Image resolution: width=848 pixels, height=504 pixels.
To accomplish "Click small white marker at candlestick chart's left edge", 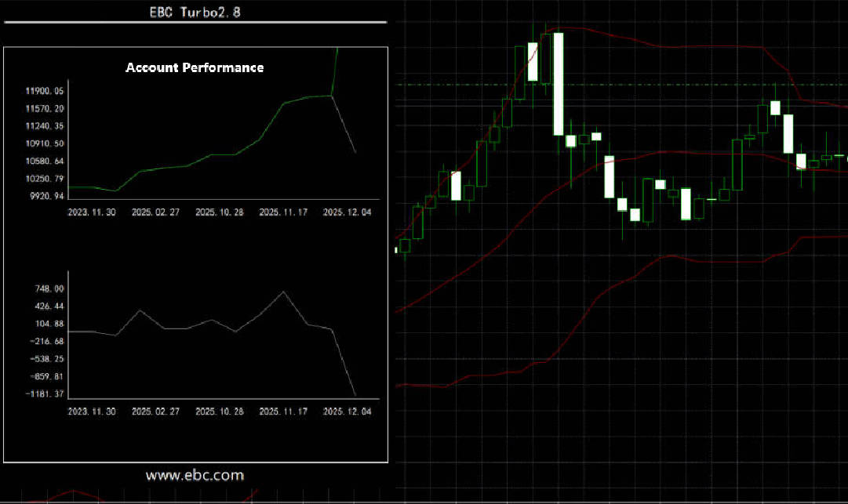I will pos(395,250).
